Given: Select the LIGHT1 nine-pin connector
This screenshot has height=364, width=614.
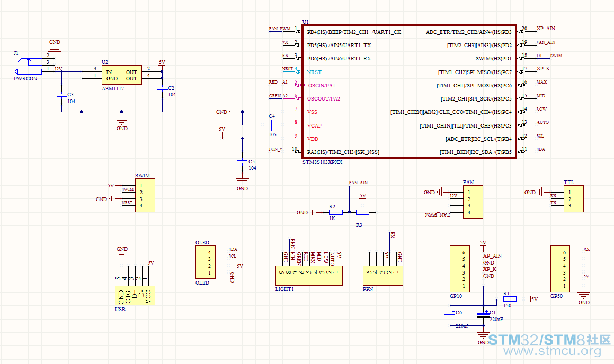Looking at the screenshot, I should tap(309, 276).
